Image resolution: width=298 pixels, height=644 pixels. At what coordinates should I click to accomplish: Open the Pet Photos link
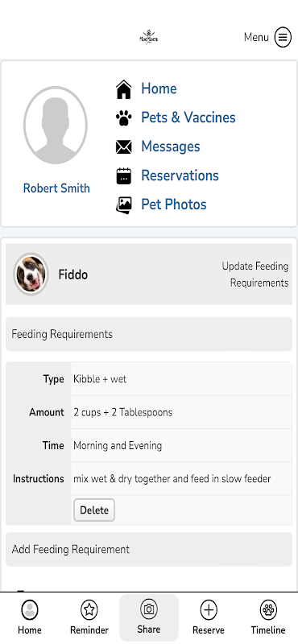[174, 204]
